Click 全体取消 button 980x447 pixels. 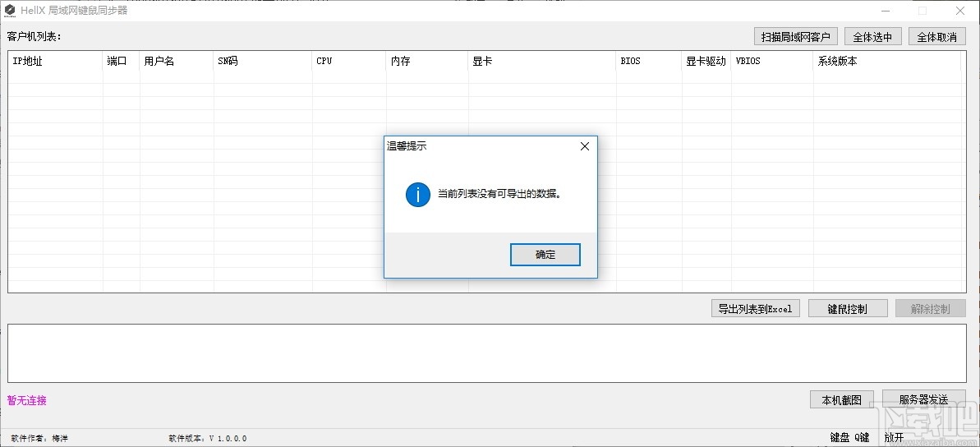(x=937, y=37)
